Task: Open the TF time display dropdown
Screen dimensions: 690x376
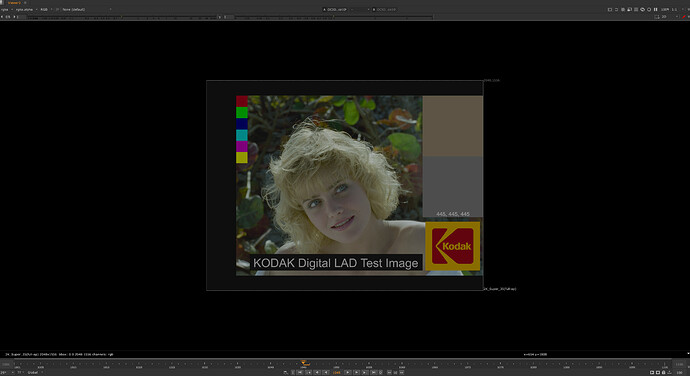Action: click(21, 372)
